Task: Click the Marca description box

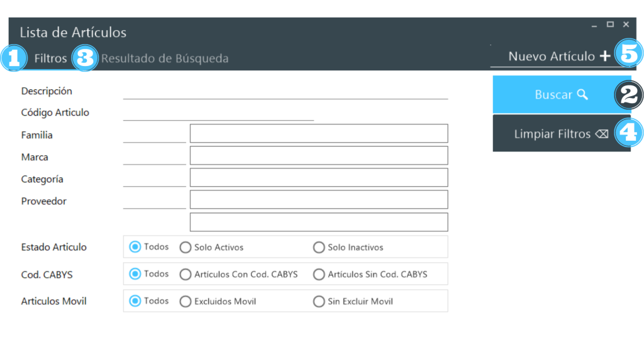Action: 319,156
